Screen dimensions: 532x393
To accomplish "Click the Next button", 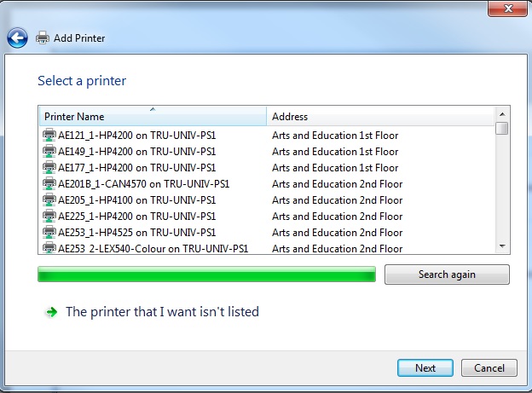I will [425, 368].
